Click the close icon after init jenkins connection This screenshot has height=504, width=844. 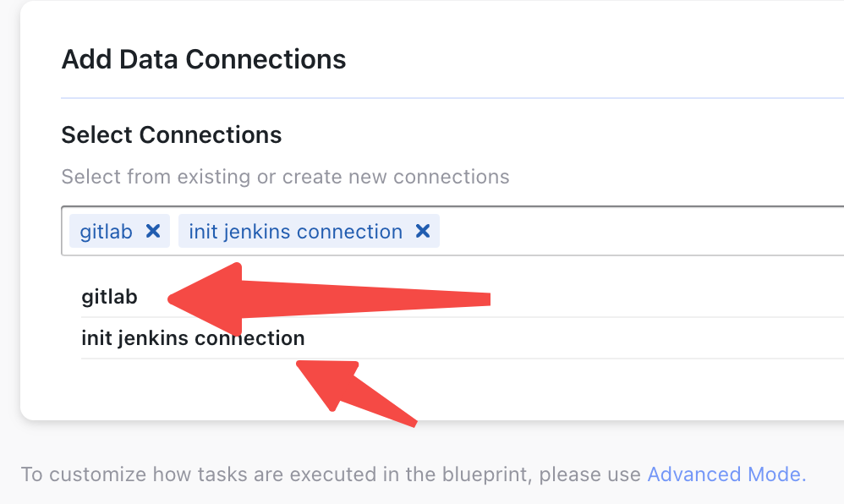pos(423,231)
